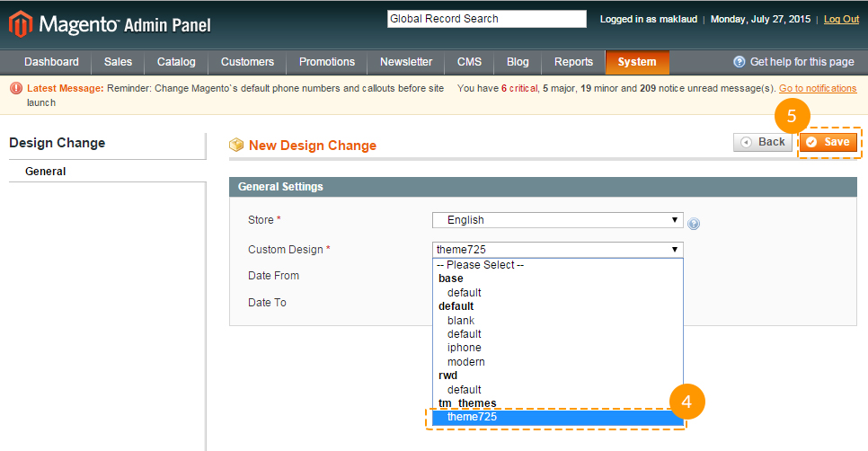Screen dimensions: 868x451
Task: Click the bold 'default' group heading in list
Action: pos(456,306)
